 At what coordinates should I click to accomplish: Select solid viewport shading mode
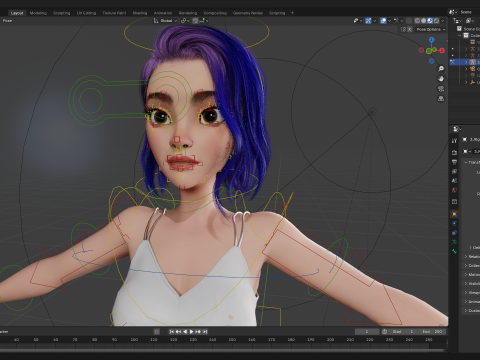click(x=424, y=21)
